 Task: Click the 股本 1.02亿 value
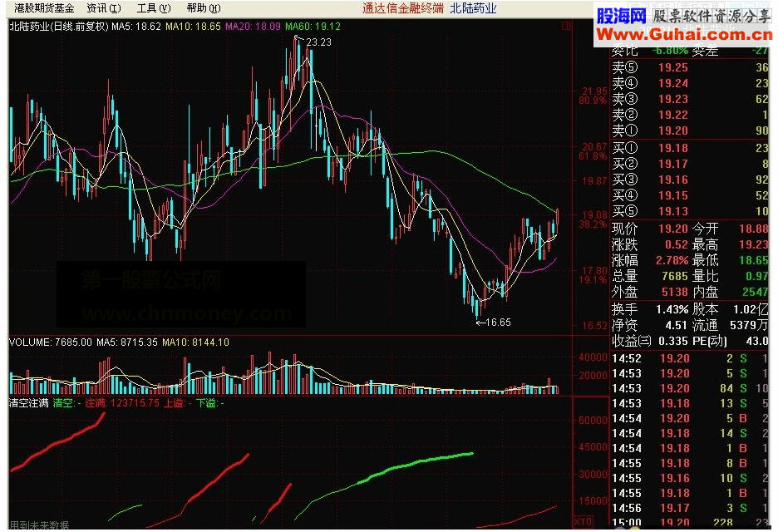(x=751, y=310)
